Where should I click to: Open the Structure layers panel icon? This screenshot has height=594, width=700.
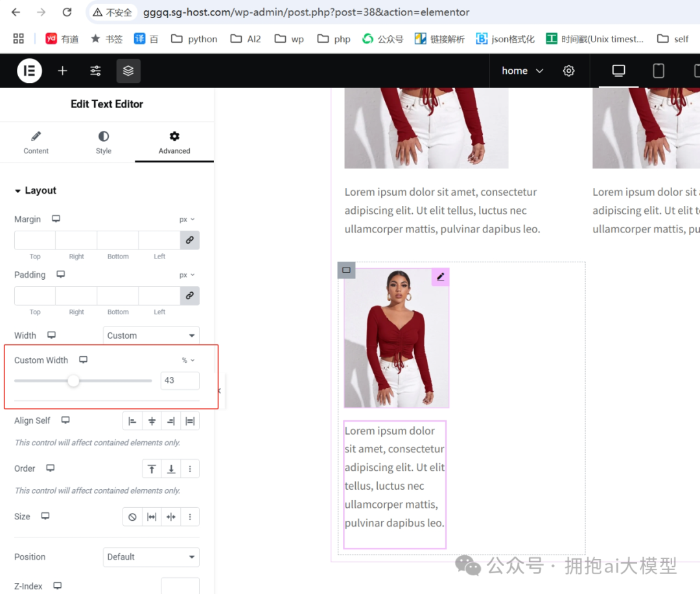128,71
